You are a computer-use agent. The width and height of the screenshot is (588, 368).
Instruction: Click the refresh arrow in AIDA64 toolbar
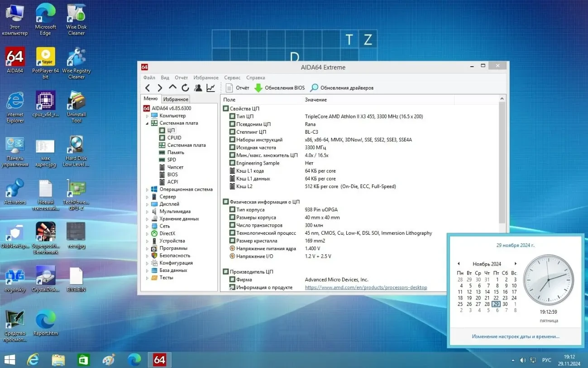tap(185, 87)
